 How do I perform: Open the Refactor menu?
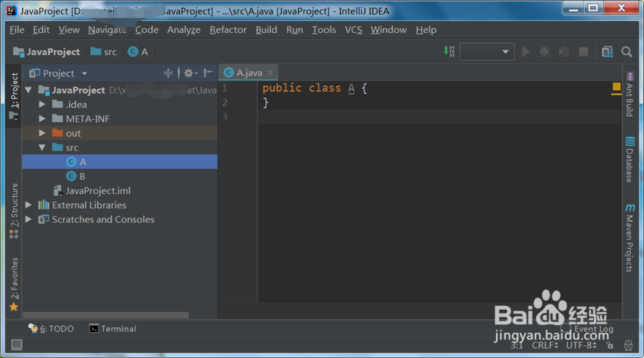pyautogui.click(x=228, y=30)
